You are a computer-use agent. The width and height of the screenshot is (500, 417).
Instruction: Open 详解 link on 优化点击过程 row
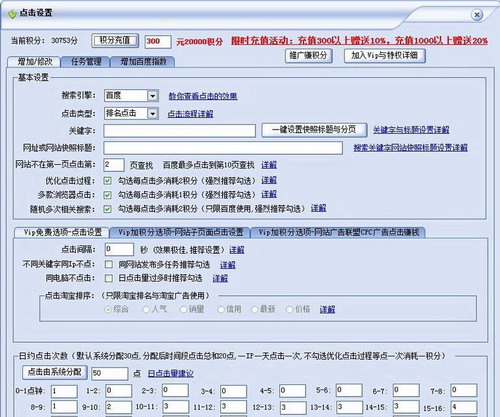[269, 180]
